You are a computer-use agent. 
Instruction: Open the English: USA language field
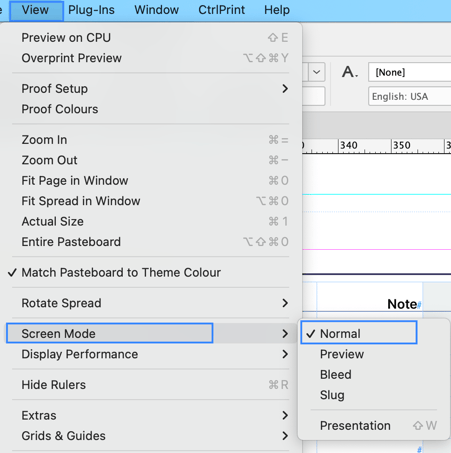tap(410, 96)
